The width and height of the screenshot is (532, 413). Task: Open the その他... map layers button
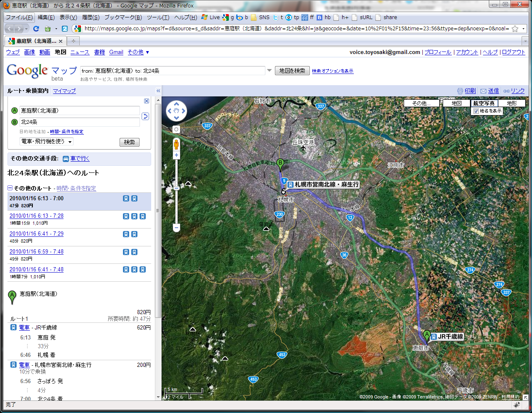[x=422, y=103]
